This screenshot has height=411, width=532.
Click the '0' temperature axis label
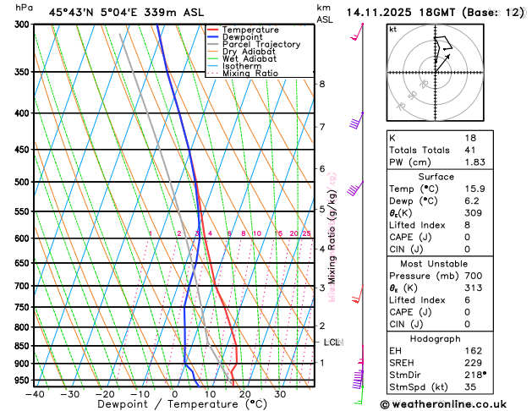click(x=174, y=394)
